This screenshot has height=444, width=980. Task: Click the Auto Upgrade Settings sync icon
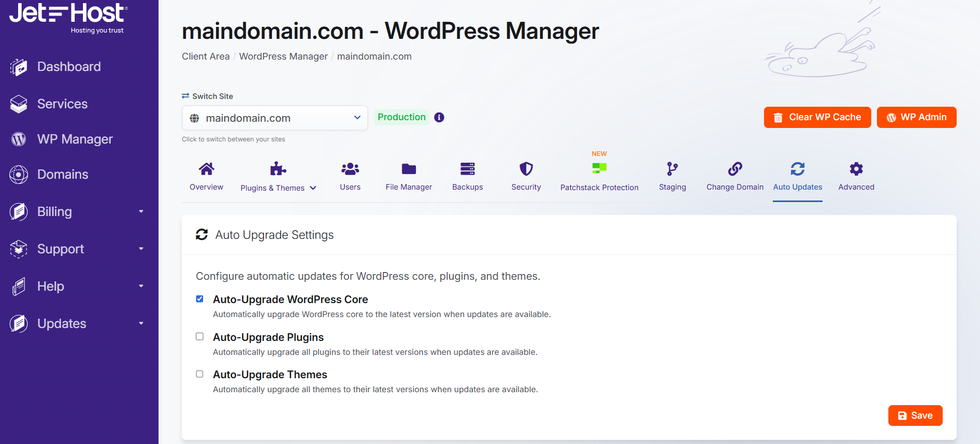[x=202, y=235]
